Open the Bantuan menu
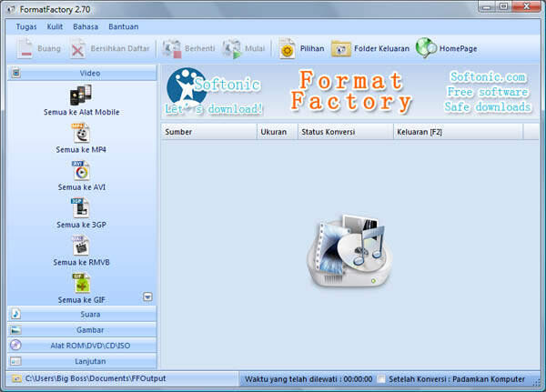Screen dimensions: 546x392 (x=123, y=26)
